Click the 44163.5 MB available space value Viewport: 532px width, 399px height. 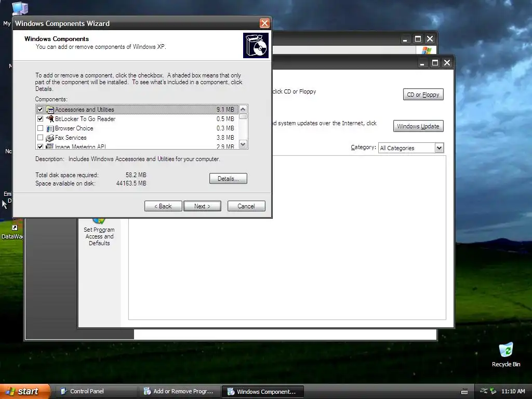[x=131, y=183]
